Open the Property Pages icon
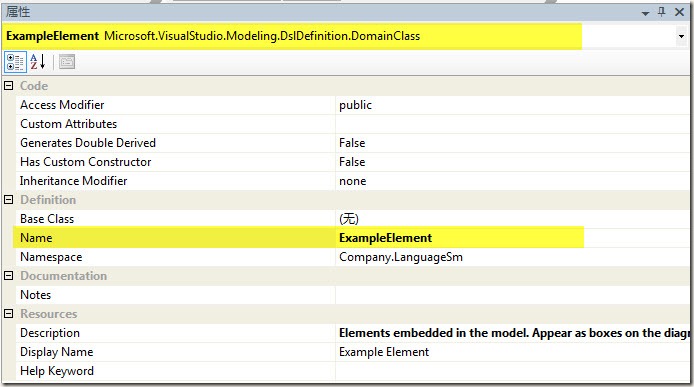This screenshot has width=694, height=387. point(67,62)
